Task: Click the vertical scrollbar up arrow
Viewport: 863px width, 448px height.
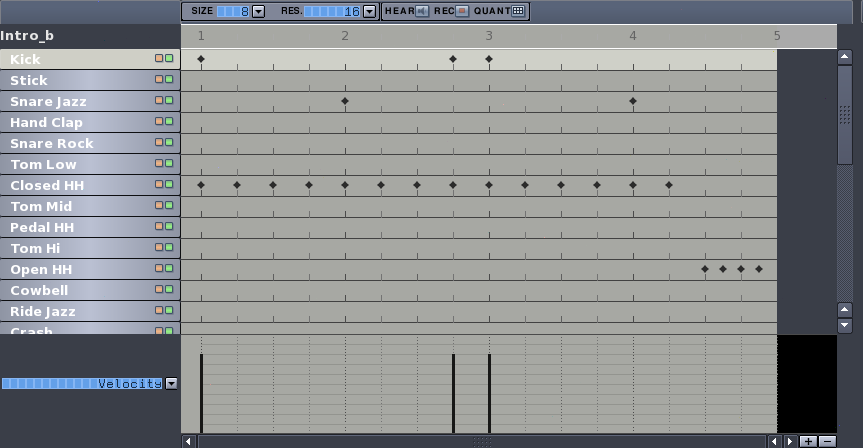Action: tap(844, 57)
